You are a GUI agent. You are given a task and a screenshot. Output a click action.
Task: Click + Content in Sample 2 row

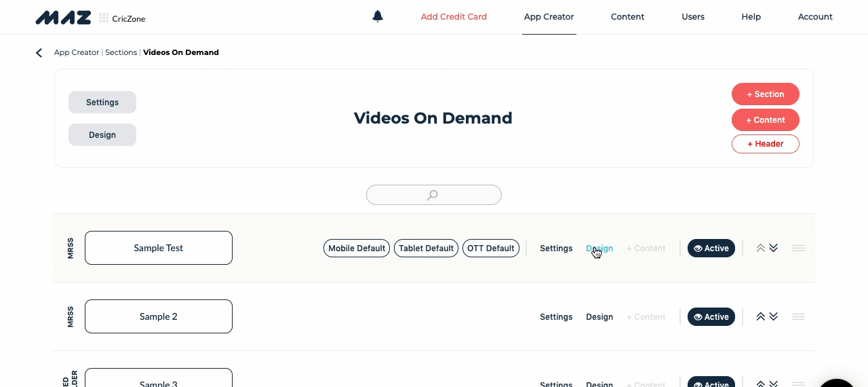tap(646, 317)
